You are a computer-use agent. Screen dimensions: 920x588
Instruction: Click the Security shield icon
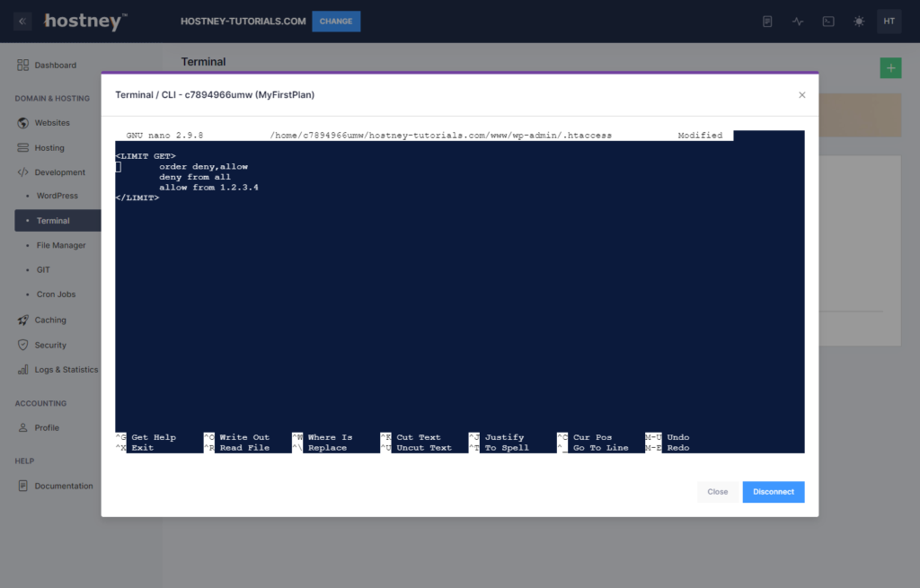25,345
